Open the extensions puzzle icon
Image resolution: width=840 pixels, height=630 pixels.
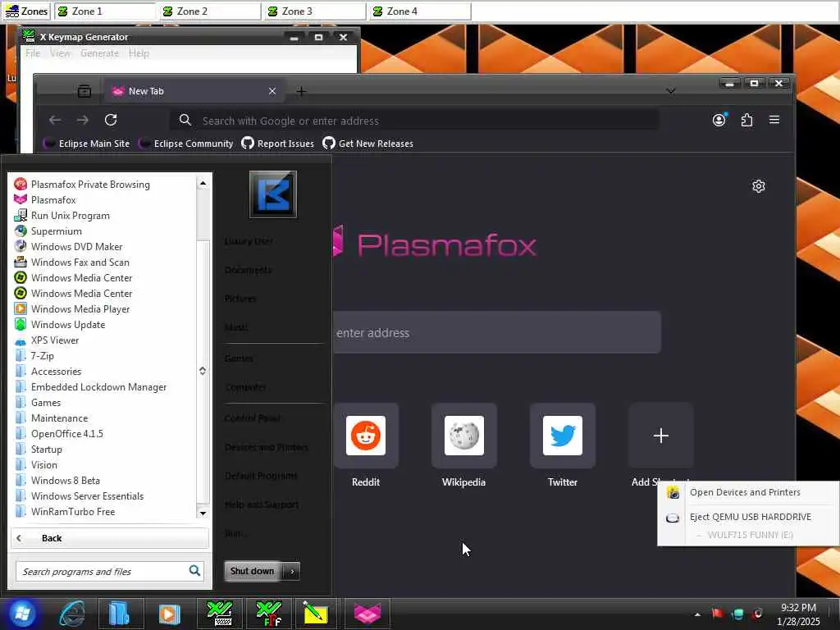click(x=746, y=120)
